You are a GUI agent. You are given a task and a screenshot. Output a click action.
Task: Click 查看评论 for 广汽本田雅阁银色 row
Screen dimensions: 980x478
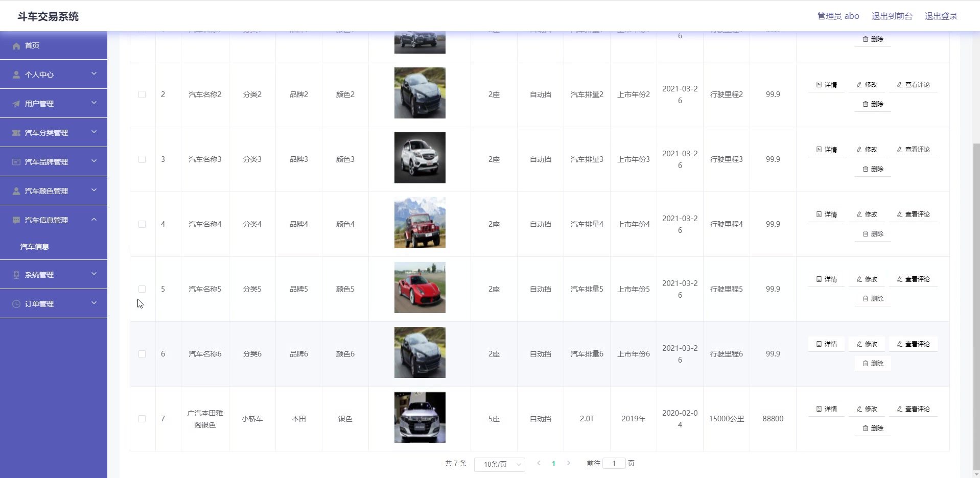pyautogui.click(x=913, y=409)
